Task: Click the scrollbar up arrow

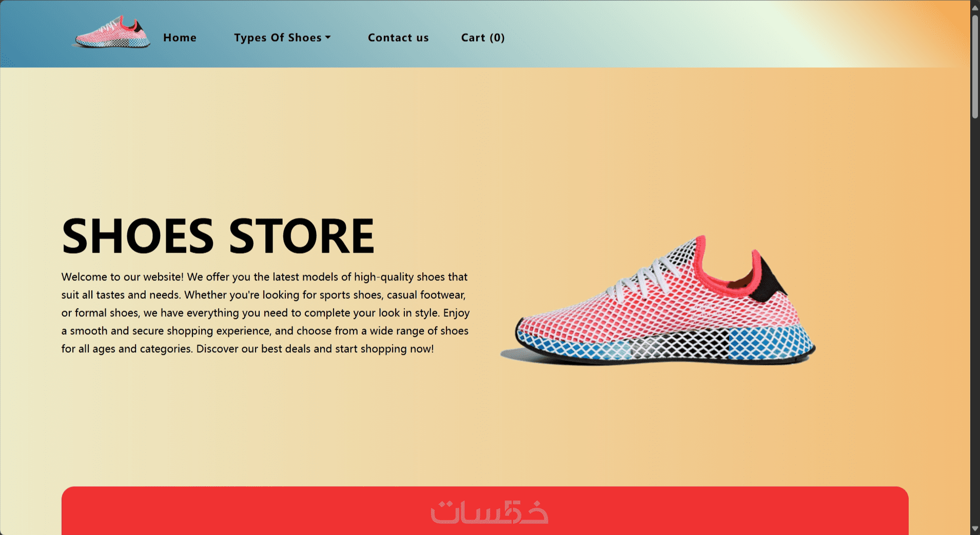Action: [975, 7]
